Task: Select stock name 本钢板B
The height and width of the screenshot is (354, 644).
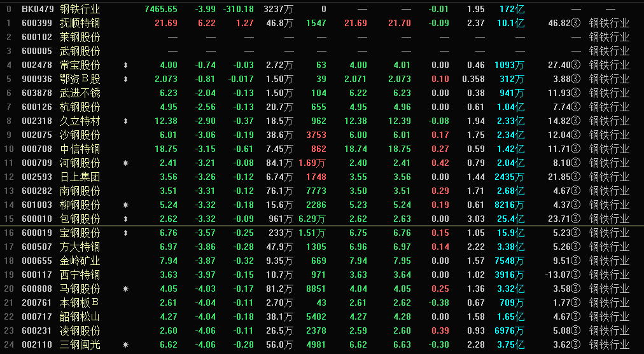Action: click(80, 303)
